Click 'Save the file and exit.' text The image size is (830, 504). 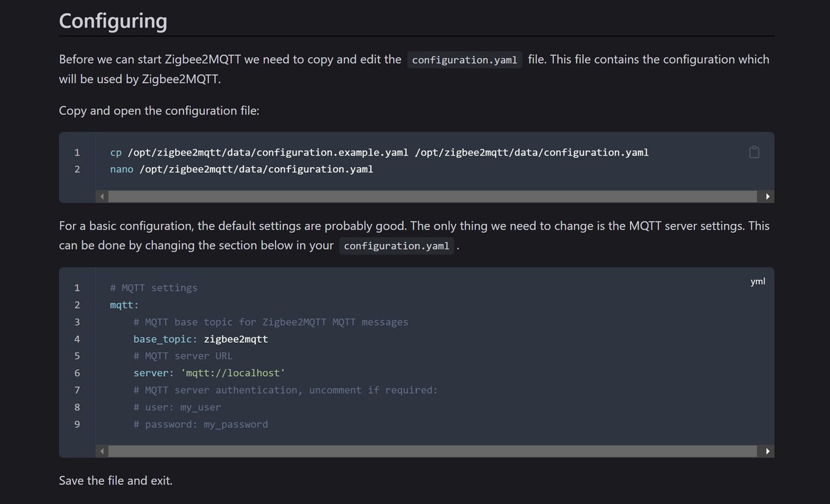click(116, 480)
